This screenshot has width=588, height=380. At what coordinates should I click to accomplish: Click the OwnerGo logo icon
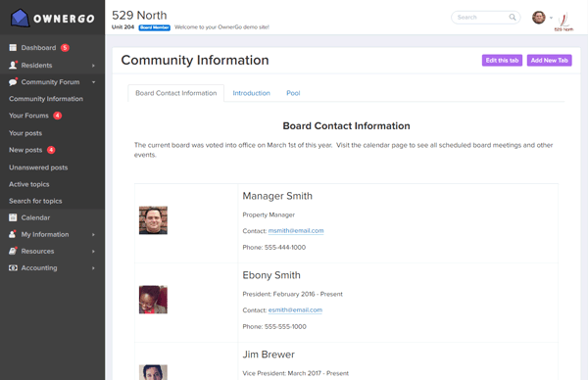[x=20, y=18]
